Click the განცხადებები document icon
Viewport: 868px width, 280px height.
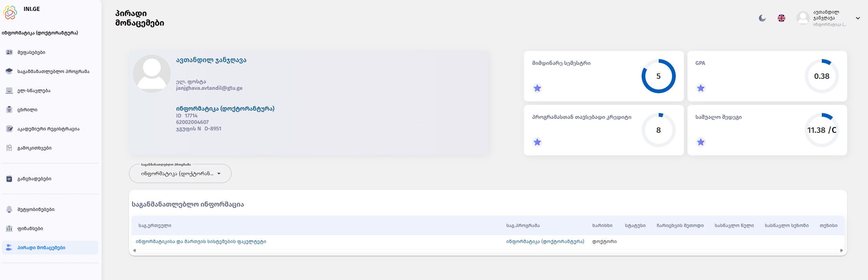point(9,179)
